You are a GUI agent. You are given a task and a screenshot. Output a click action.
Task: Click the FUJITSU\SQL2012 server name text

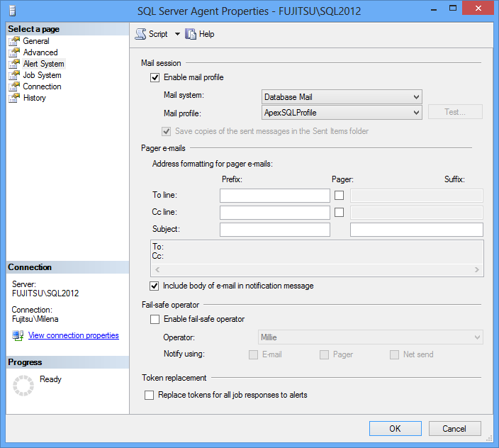(x=45, y=293)
